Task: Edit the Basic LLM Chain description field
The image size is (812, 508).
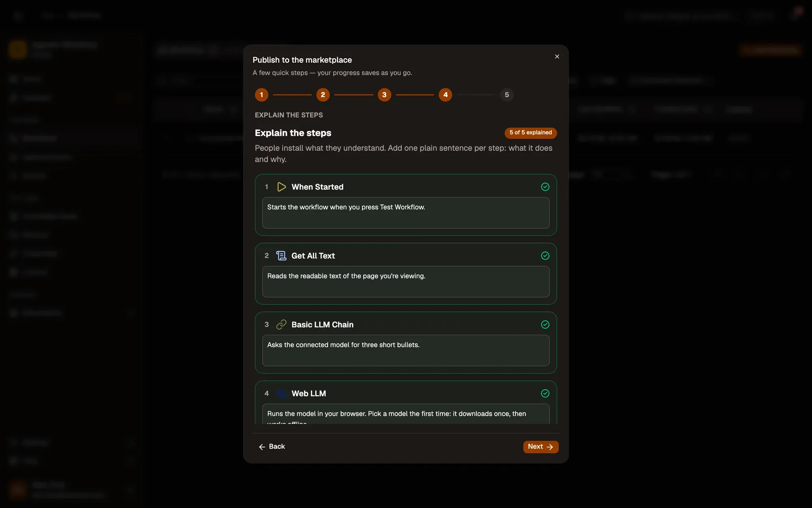Action: pyautogui.click(x=406, y=350)
